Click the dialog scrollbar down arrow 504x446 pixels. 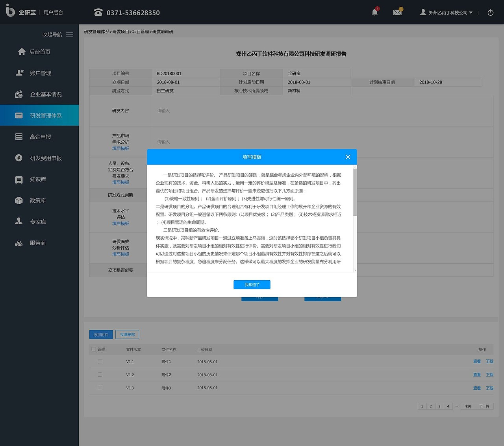point(355,270)
